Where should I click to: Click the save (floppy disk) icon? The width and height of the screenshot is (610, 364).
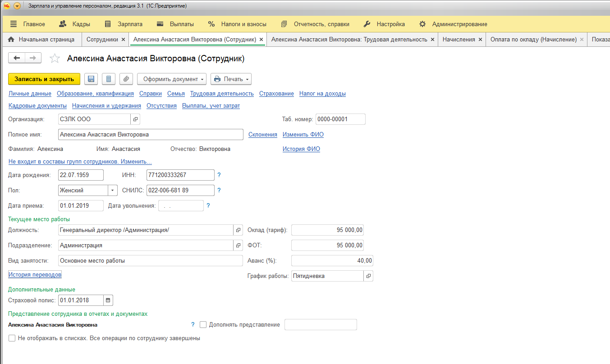tap(91, 79)
